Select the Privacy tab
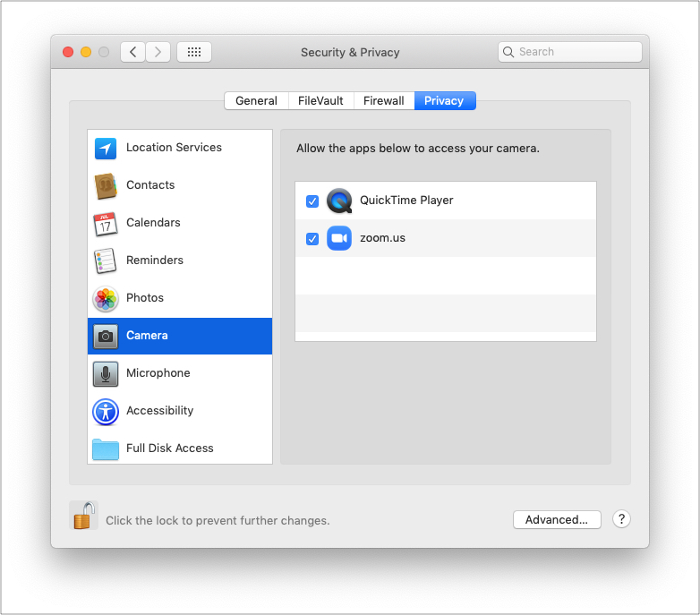 (x=445, y=101)
